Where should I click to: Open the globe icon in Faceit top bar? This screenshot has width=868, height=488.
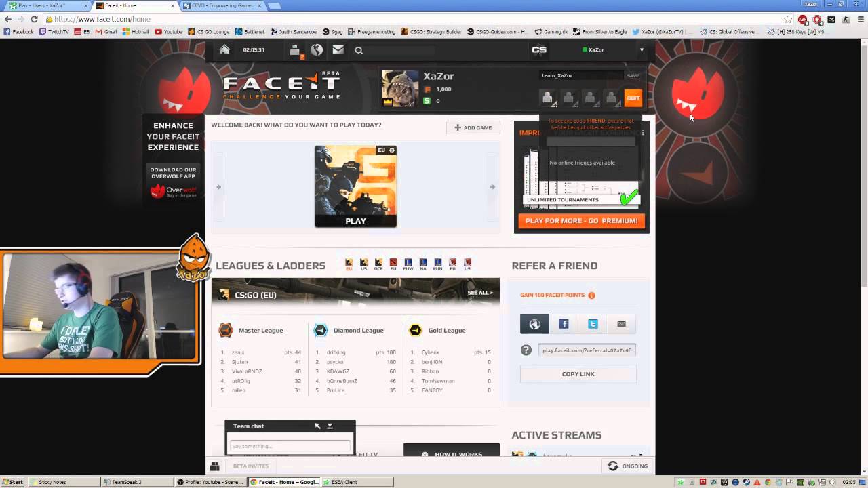317,49
